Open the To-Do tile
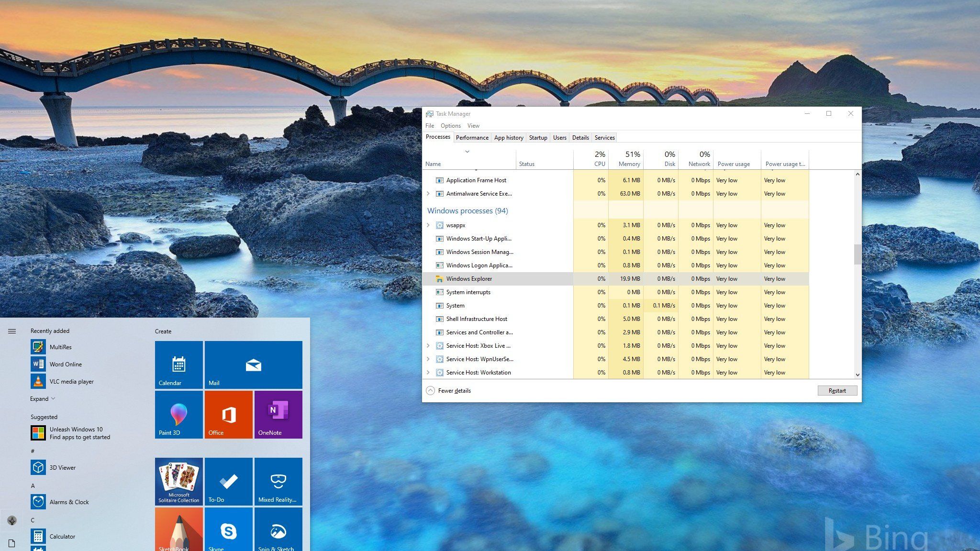980x551 pixels. point(228,481)
